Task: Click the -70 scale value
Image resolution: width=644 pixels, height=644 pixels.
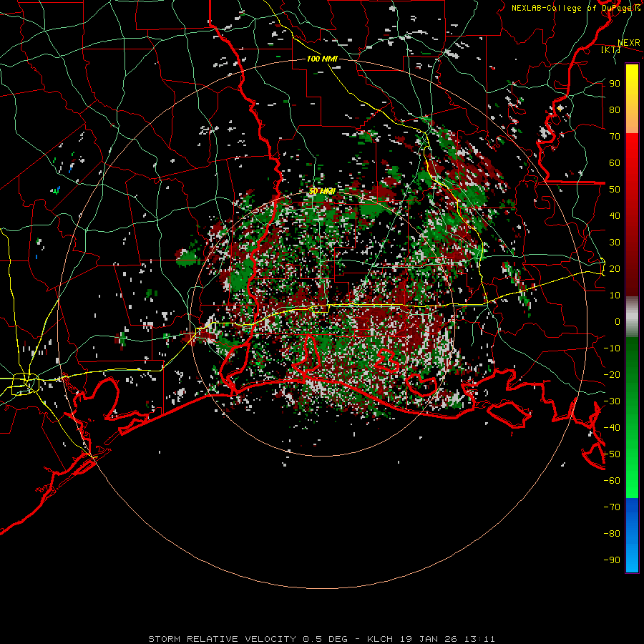Action: (x=612, y=507)
